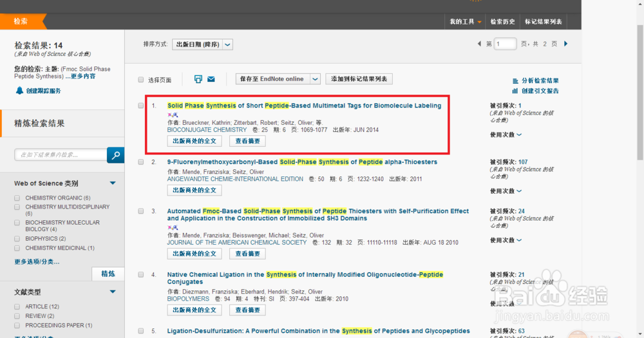
Task: Click the print icon in the results toolbar
Action: (x=198, y=79)
